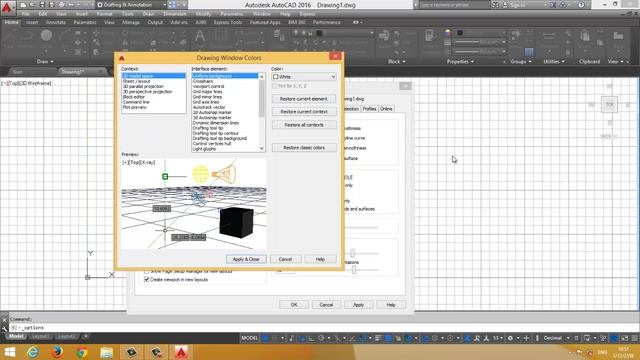This screenshot has height=360, width=640.
Task: Click the Windows Start button
Action: (9, 352)
